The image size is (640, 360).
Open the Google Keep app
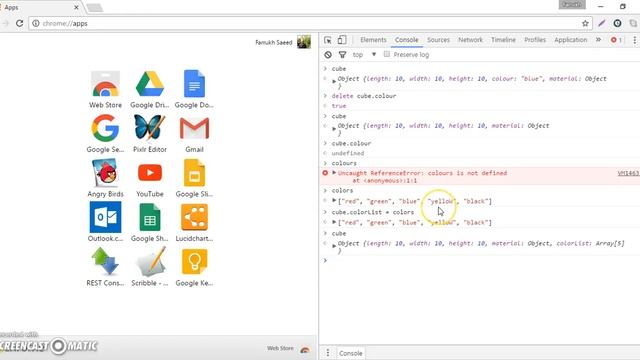pos(194,267)
